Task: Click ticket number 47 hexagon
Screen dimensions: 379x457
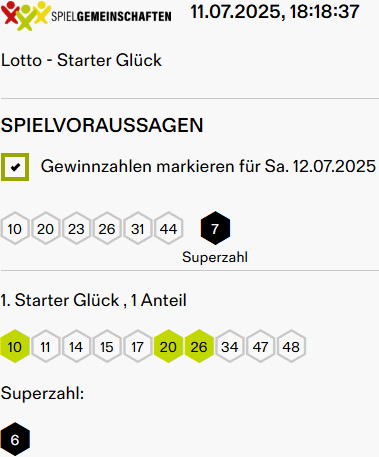Action: point(260,346)
